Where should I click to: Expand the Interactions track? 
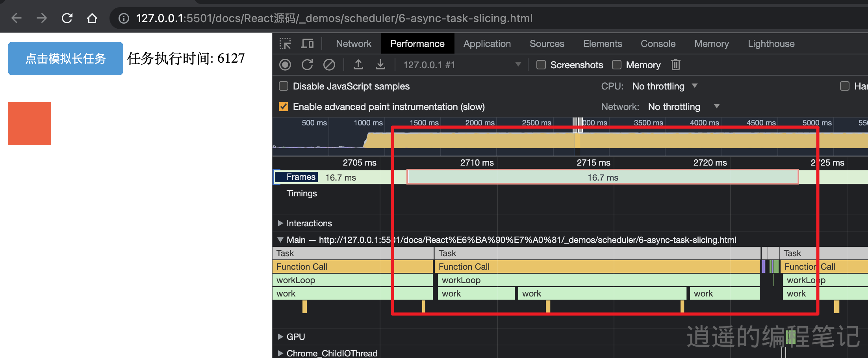coord(280,223)
